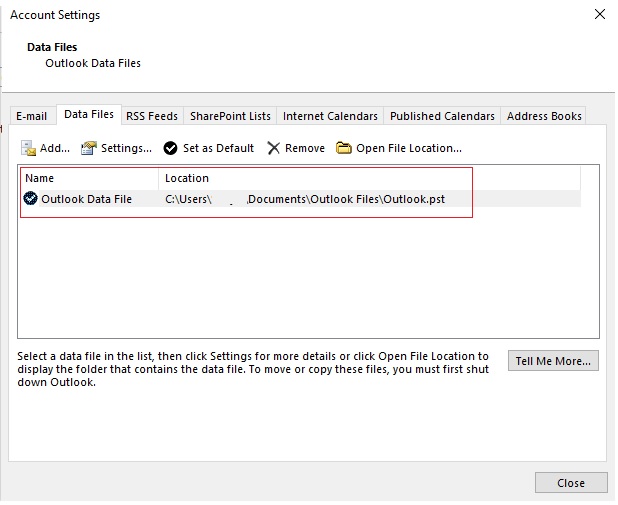Switch to the Published Calendars tab
Image resolution: width=618 pixels, height=505 pixels.
tap(442, 116)
